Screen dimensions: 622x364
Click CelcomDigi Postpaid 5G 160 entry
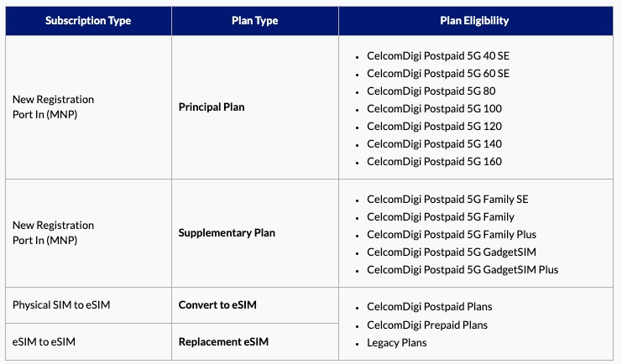pos(433,161)
